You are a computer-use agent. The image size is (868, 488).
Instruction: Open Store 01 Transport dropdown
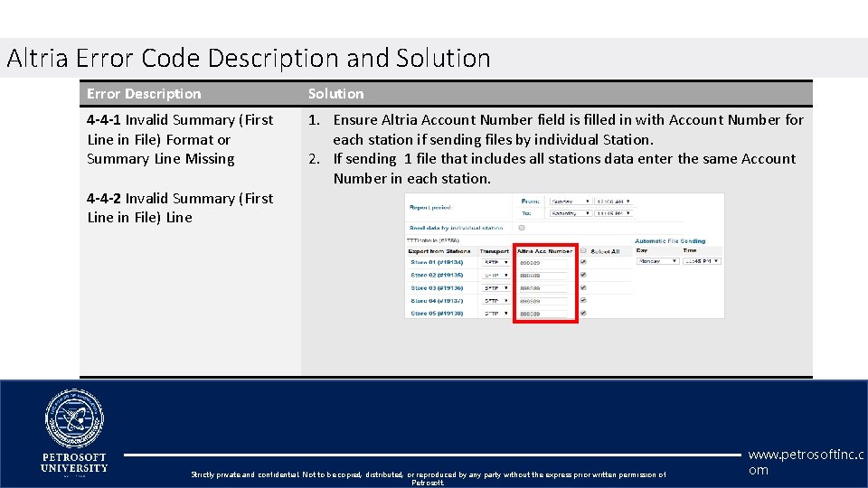coord(496,262)
